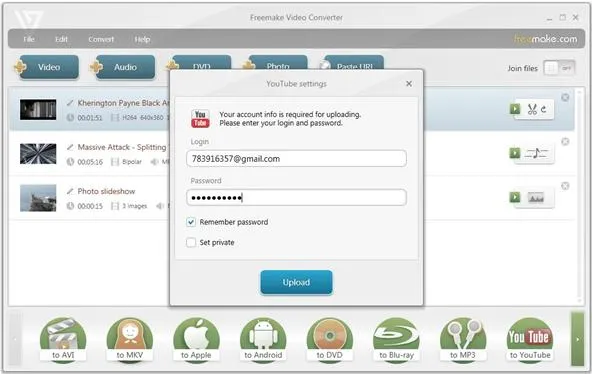Open cut editor scissors for Kherington Payne
Screen dimensions: 592x374
pyautogui.click(x=532, y=109)
